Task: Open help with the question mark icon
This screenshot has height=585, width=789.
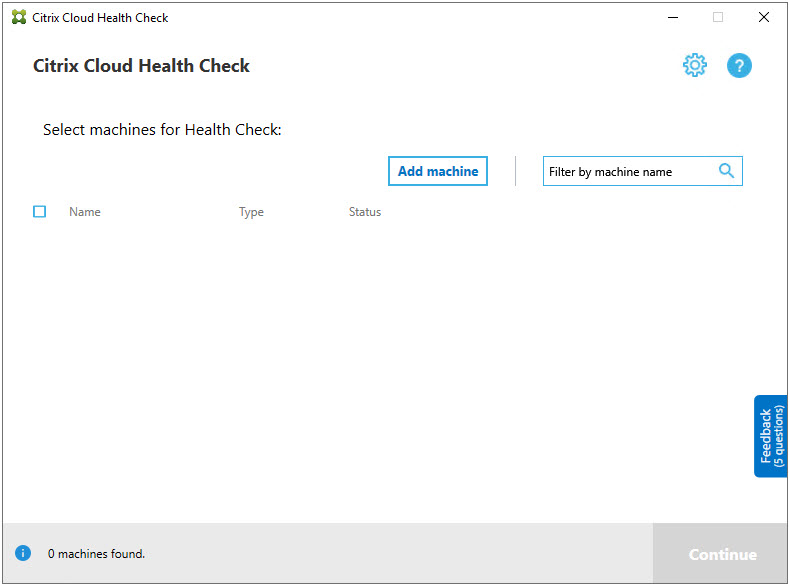Action: [x=739, y=65]
